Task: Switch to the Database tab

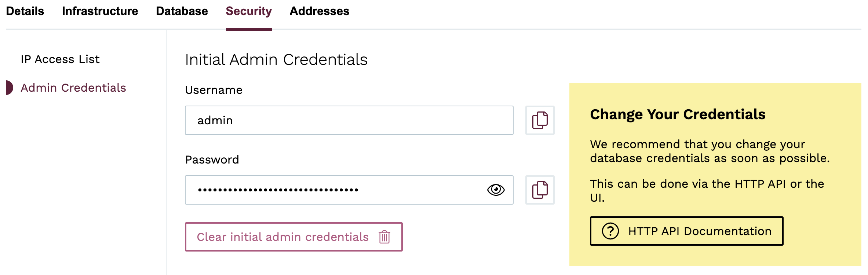Action: tap(181, 11)
